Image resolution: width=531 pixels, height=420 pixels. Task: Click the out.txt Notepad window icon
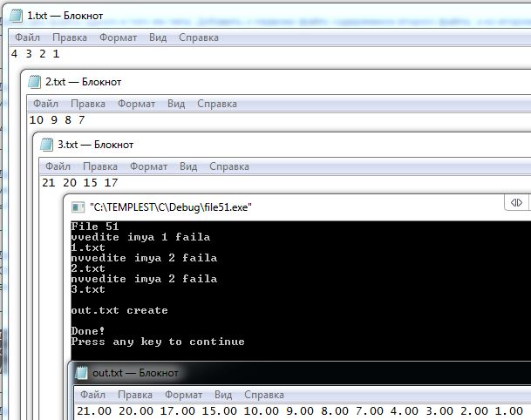click(x=81, y=373)
